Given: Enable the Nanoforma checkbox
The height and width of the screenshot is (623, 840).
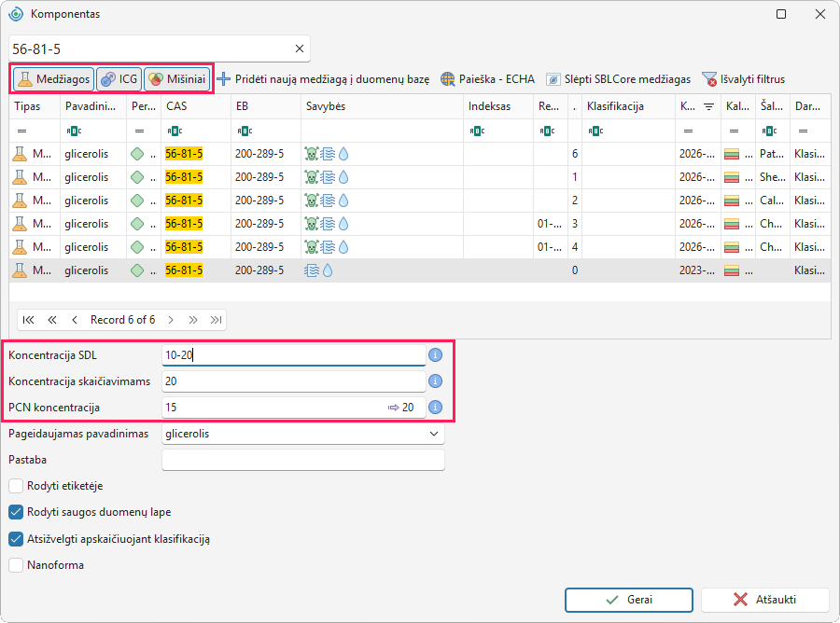Looking at the screenshot, I should point(16,565).
